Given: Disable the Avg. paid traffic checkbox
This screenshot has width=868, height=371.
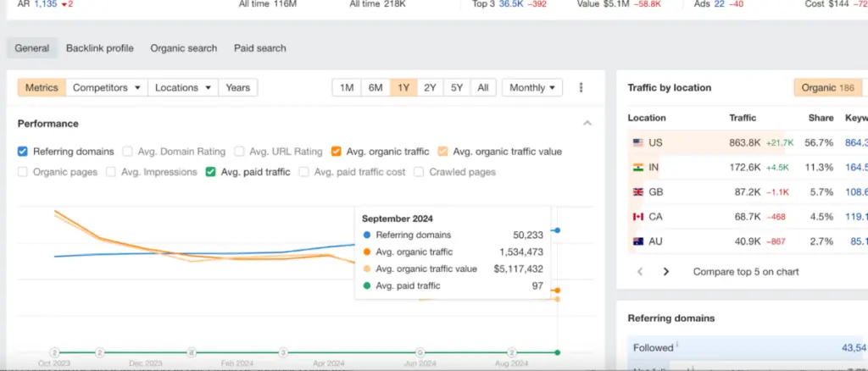Looking at the screenshot, I should pos(211,172).
